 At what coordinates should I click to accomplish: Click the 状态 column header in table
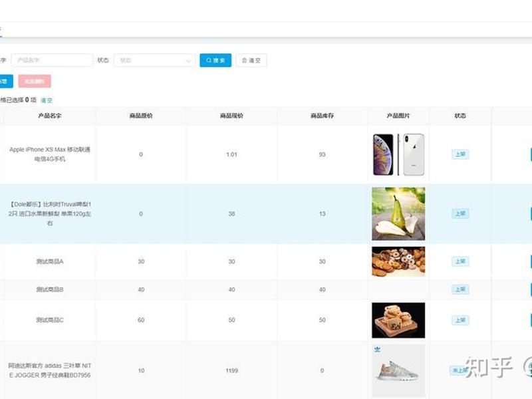point(460,116)
